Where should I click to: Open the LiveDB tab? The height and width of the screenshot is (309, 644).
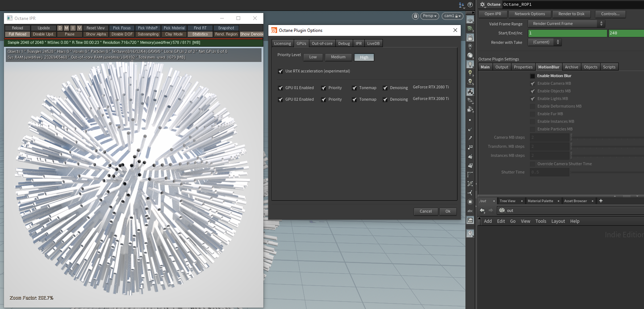[373, 43]
